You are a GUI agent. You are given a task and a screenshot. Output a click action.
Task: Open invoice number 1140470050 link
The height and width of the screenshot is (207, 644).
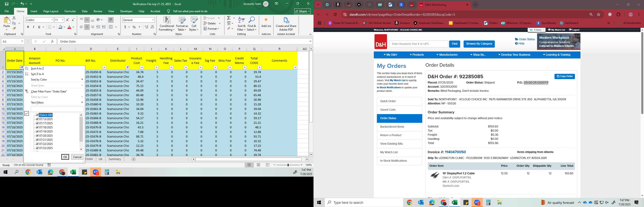(x=455, y=152)
